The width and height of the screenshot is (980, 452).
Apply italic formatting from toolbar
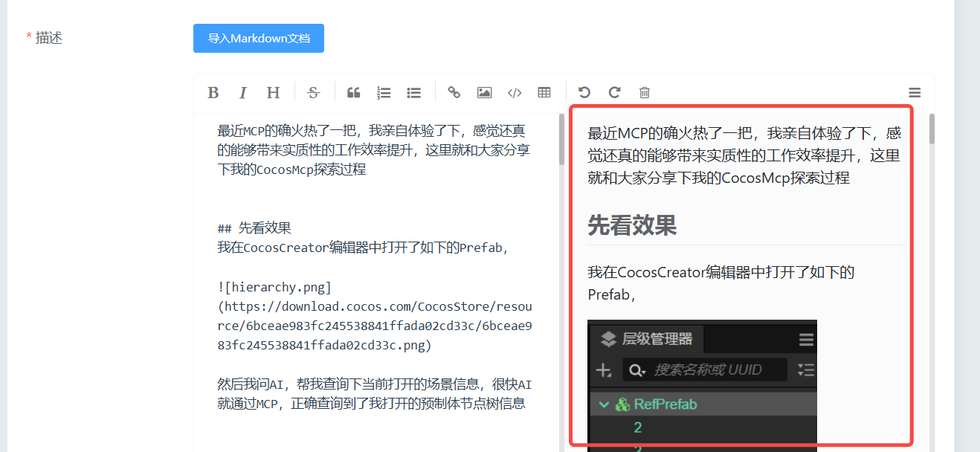(x=242, y=93)
